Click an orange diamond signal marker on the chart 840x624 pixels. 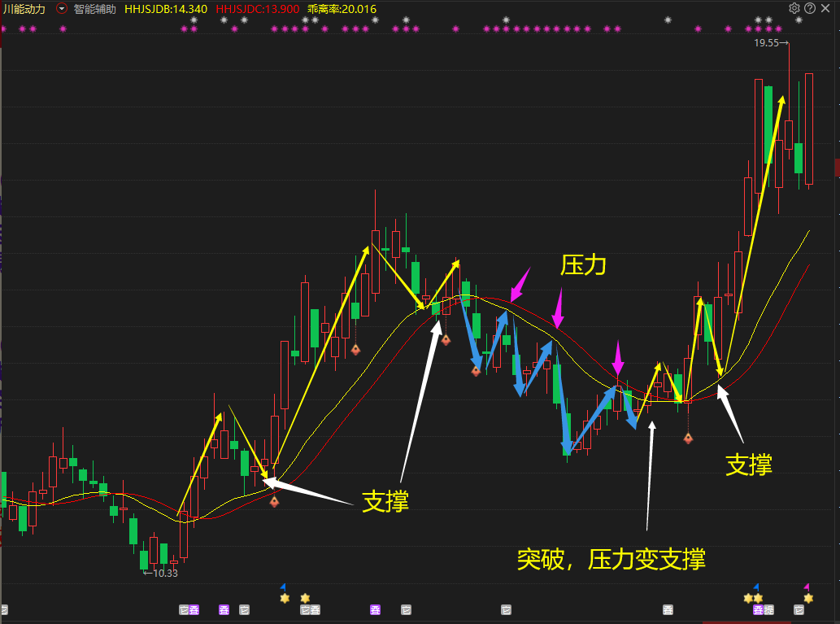click(x=274, y=502)
